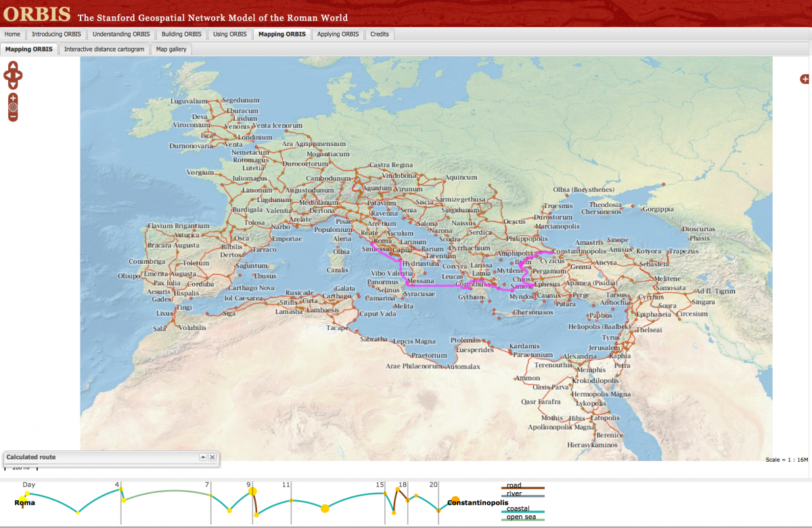The image size is (812, 528).
Task: Pan the map up with the arrow
Action: (14, 66)
